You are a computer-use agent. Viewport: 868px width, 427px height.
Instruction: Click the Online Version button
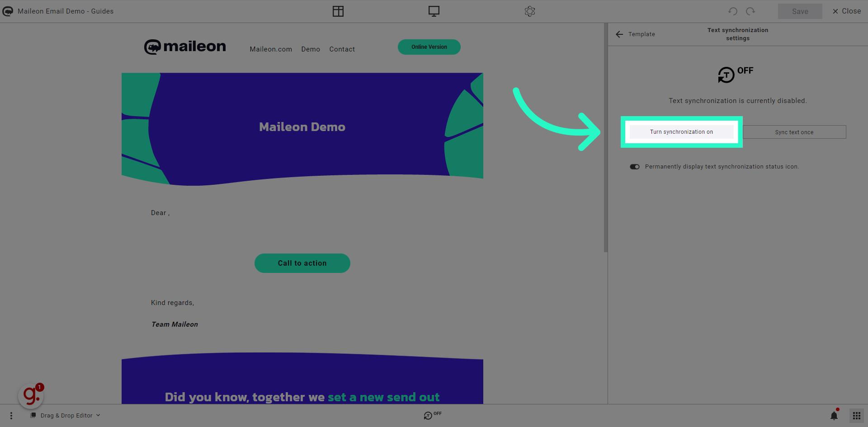click(429, 47)
